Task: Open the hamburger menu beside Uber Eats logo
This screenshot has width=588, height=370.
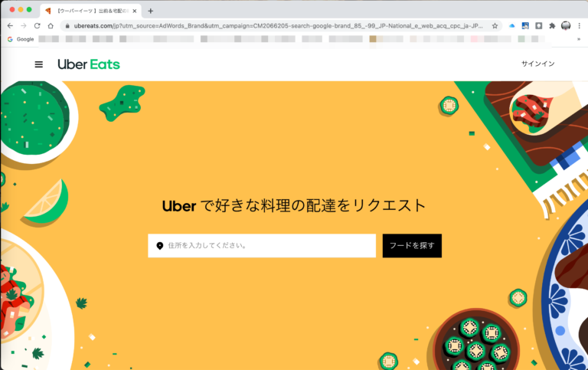Action: pyautogui.click(x=38, y=64)
